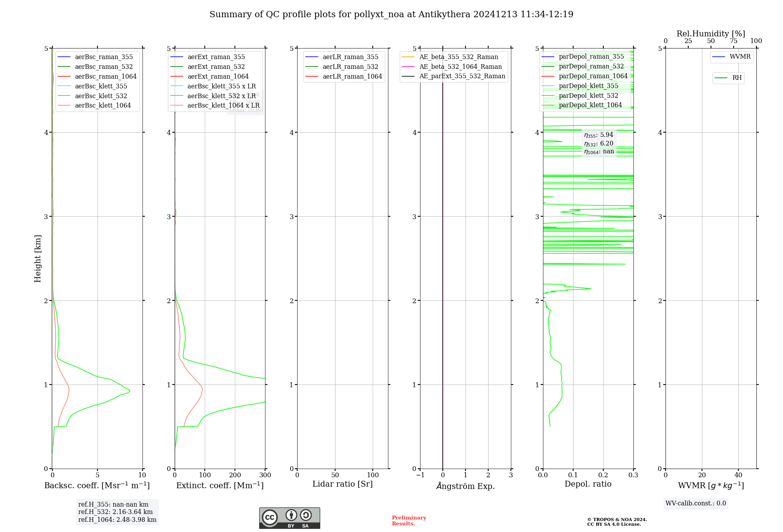
Task: Click the WVMR g*kg axis label
Action: 711,485
